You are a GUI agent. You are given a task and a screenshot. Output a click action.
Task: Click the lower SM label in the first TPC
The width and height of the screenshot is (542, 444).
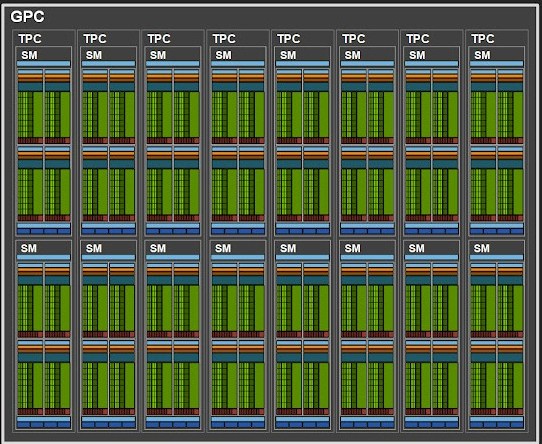click(29, 248)
